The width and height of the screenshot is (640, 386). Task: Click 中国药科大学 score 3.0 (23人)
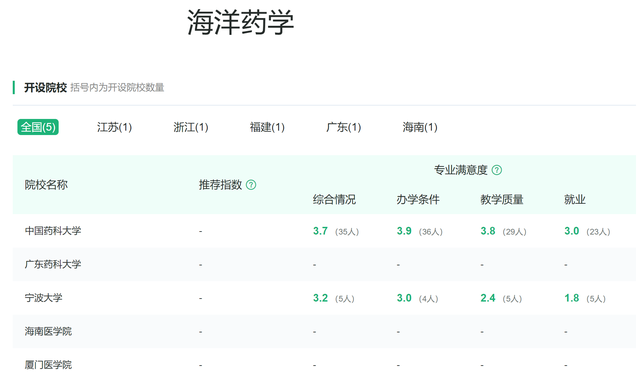[x=587, y=231]
